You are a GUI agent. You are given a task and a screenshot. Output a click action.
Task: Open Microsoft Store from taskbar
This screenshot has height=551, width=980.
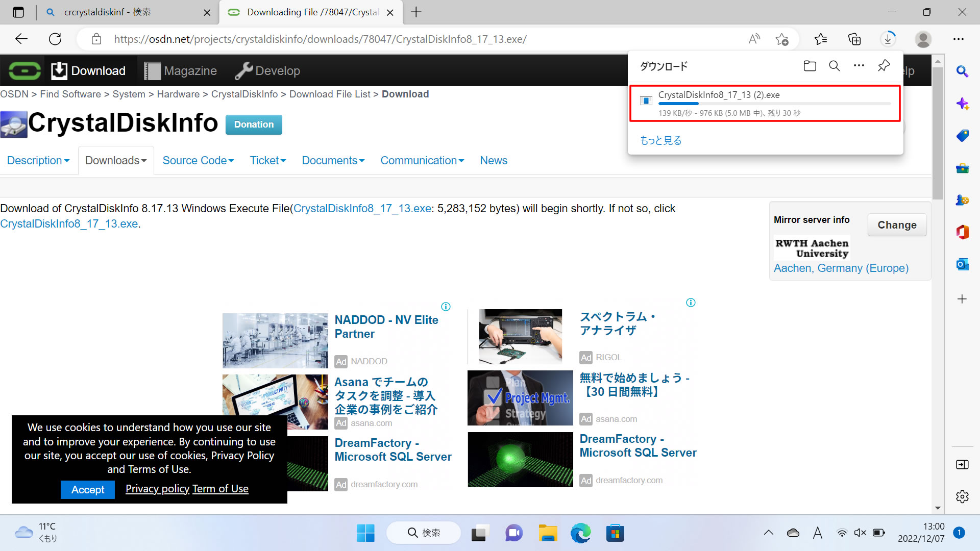[x=615, y=533]
